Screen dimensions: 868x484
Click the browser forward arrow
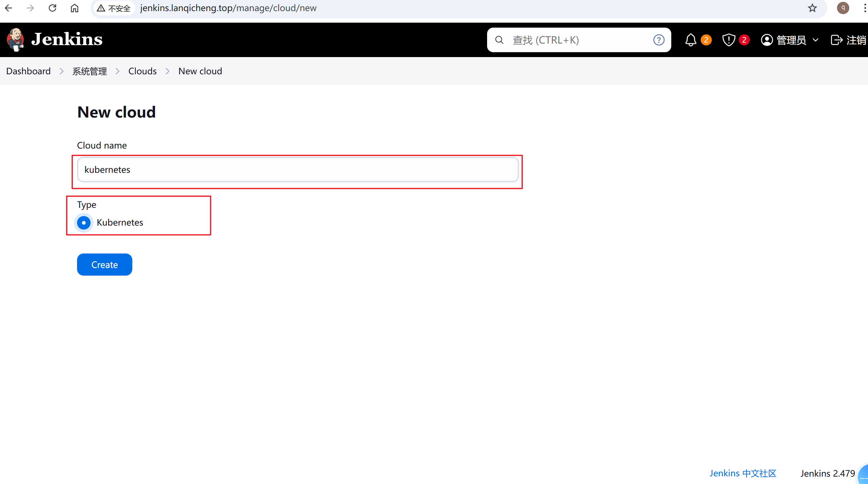pyautogui.click(x=30, y=8)
